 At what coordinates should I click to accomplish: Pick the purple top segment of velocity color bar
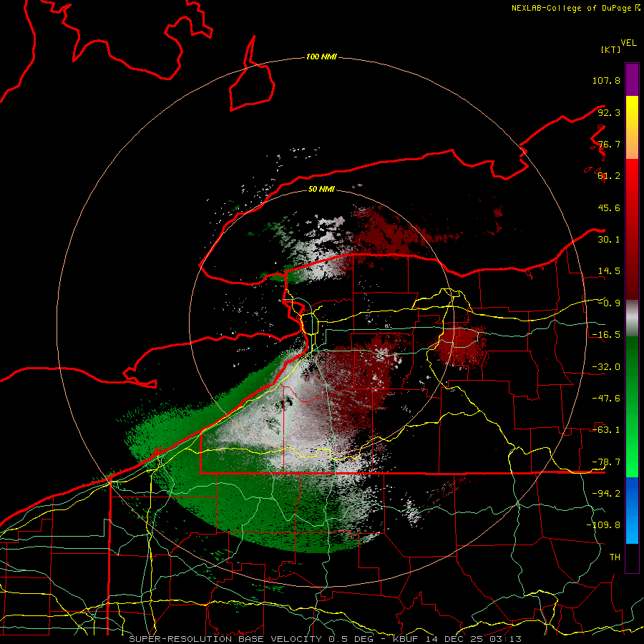pyautogui.click(x=632, y=79)
